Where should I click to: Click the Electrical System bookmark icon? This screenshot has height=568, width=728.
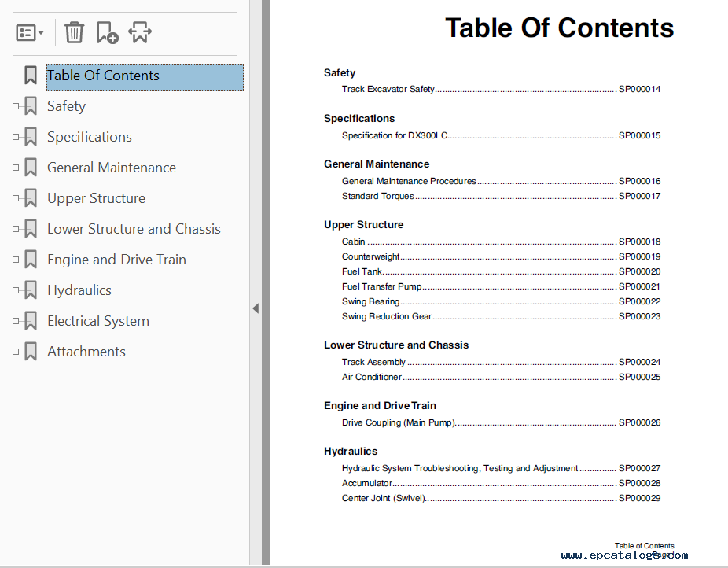pyautogui.click(x=31, y=320)
